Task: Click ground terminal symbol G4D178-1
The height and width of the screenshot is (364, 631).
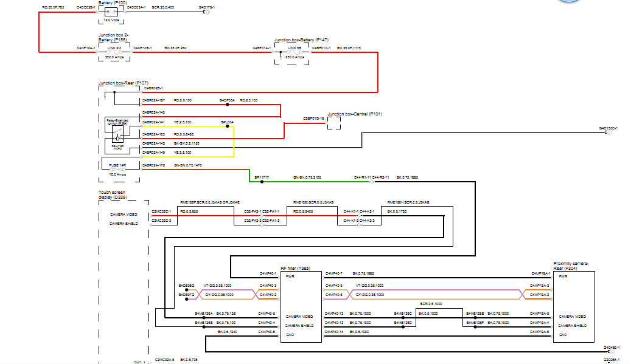Action: point(207,12)
